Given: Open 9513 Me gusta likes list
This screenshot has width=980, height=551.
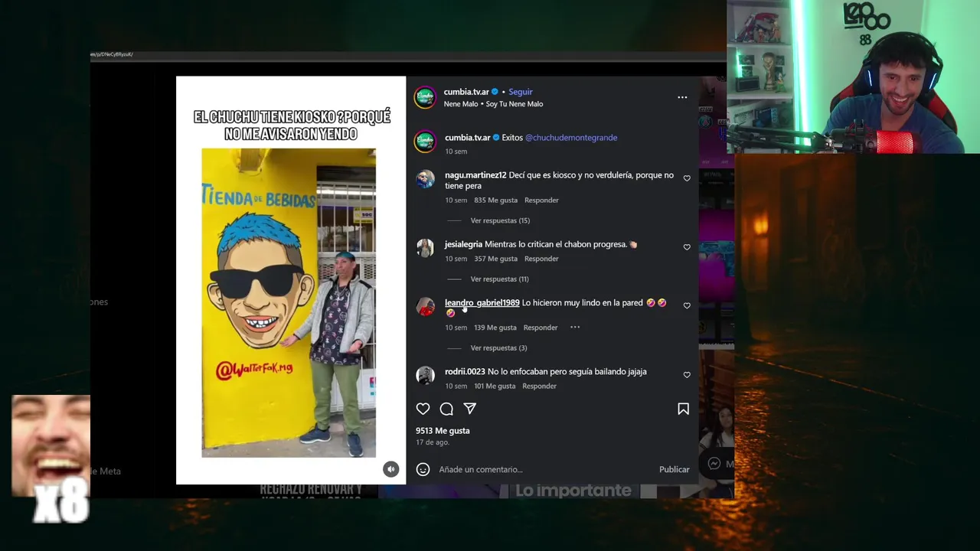Looking at the screenshot, I should (443, 431).
